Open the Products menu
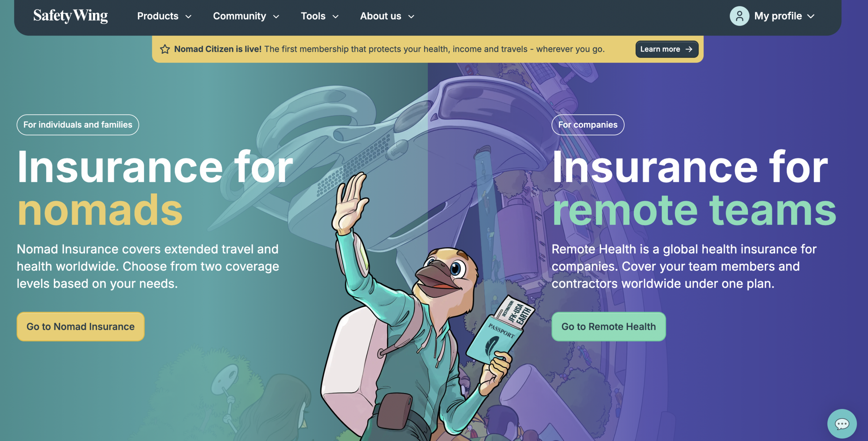 click(164, 16)
